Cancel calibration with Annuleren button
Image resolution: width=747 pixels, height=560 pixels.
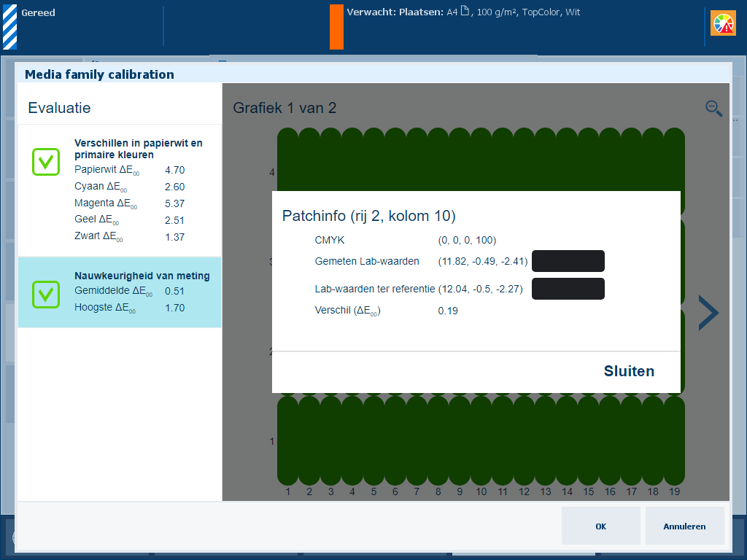point(684,526)
